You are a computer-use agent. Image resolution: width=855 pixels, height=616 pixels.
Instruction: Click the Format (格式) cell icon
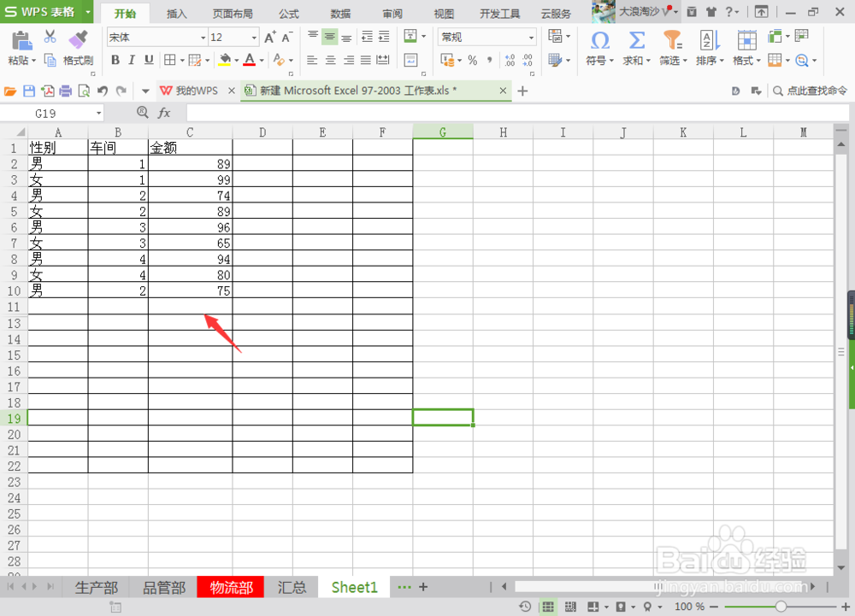tap(746, 40)
